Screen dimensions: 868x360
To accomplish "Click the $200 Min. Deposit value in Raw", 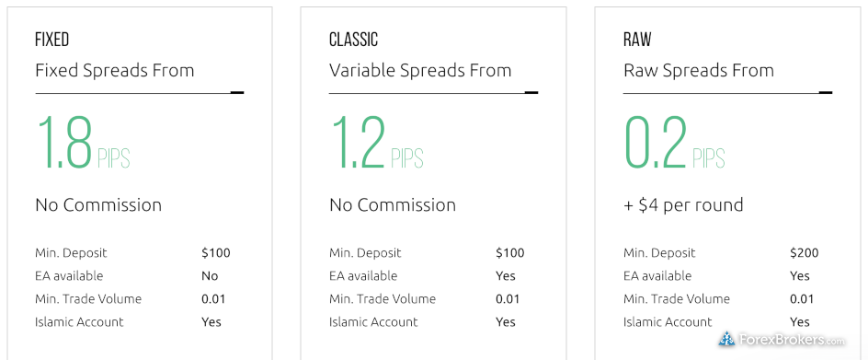I will [805, 253].
